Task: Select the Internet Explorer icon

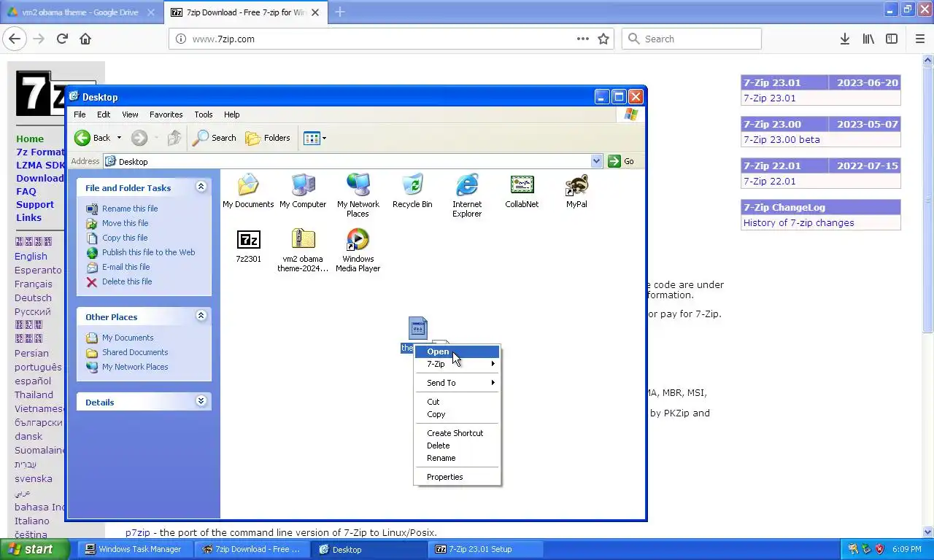Action: point(467,195)
